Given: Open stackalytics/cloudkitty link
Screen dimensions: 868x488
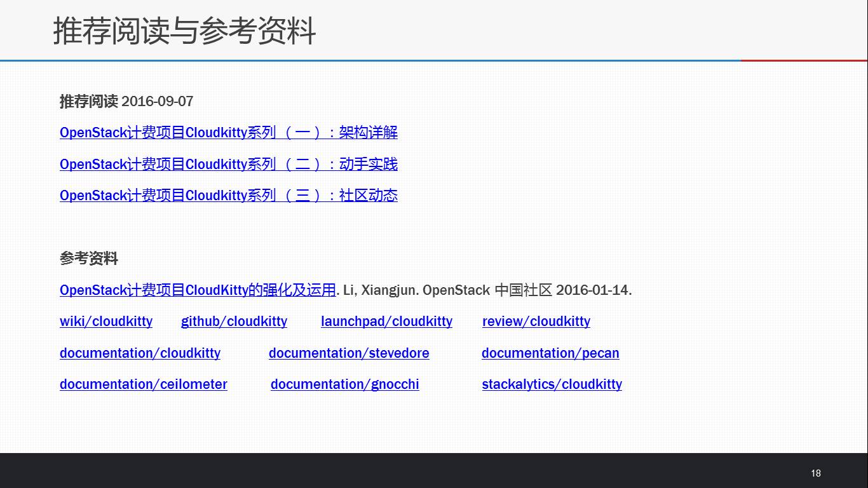Looking at the screenshot, I should pos(552,384).
